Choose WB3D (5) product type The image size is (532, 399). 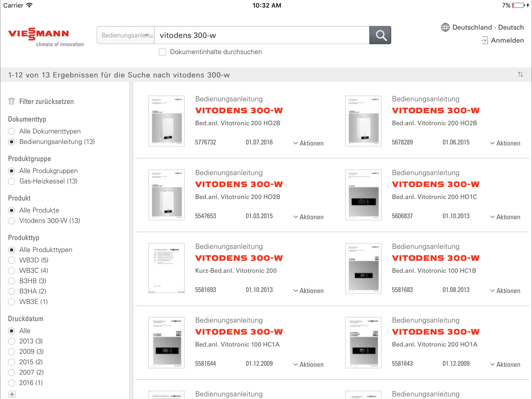[11, 260]
